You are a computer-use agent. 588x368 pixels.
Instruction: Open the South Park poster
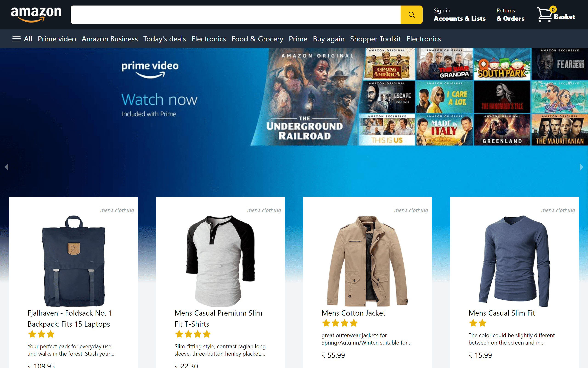click(502, 64)
